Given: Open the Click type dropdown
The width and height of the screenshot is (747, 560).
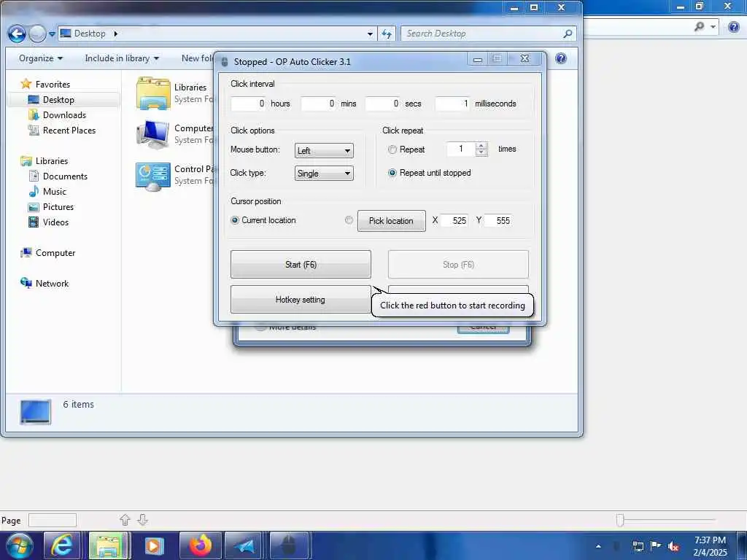Looking at the screenshot, I should click(324, 174).
